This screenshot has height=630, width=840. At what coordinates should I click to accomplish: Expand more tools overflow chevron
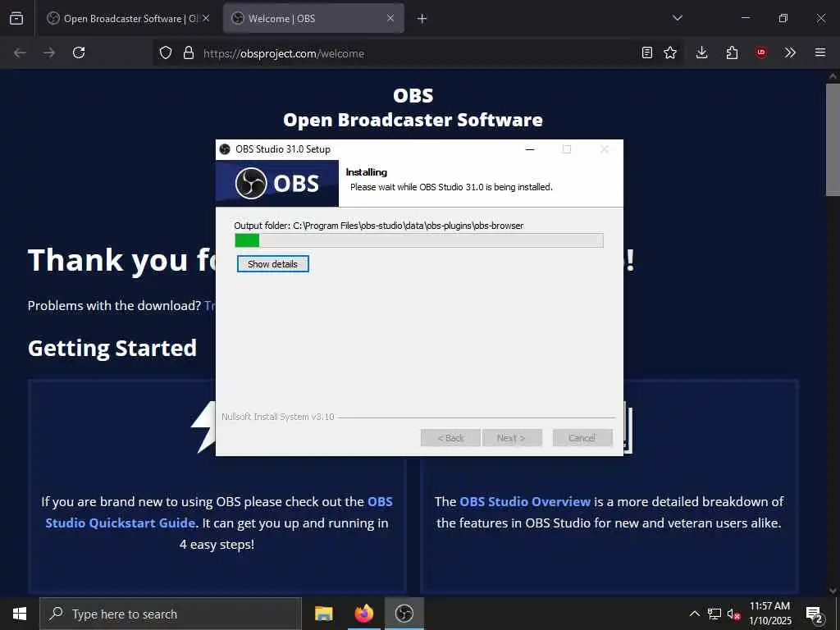pyautogui.click(x=790, y=52)
